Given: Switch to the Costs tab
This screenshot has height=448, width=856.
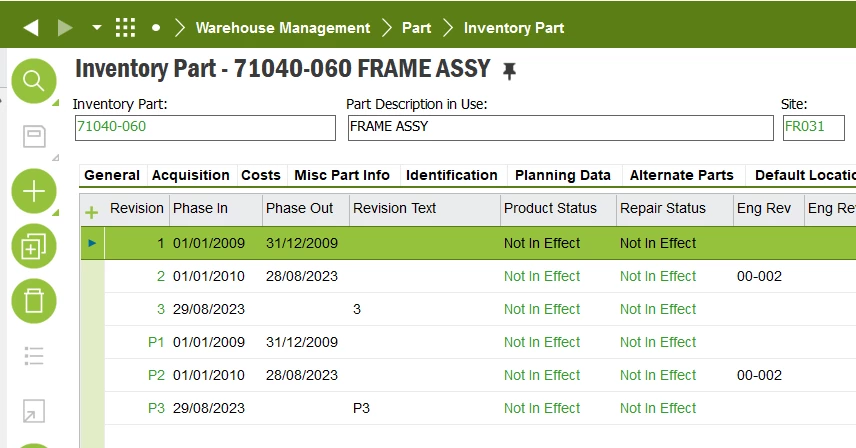Looking at the screenshot, I should pyautogui.click(x=261, y=175).
